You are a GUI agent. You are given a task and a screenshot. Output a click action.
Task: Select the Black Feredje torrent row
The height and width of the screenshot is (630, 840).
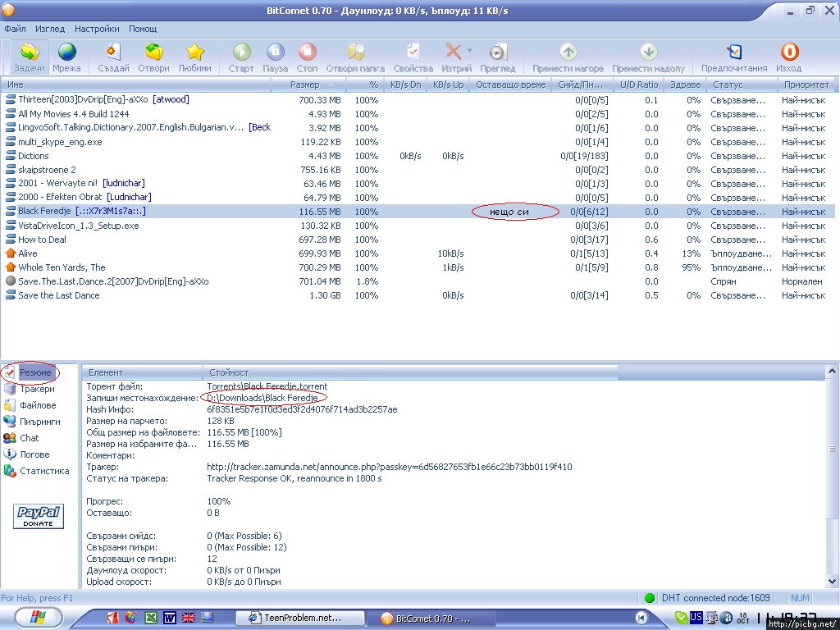coord(418,211)
